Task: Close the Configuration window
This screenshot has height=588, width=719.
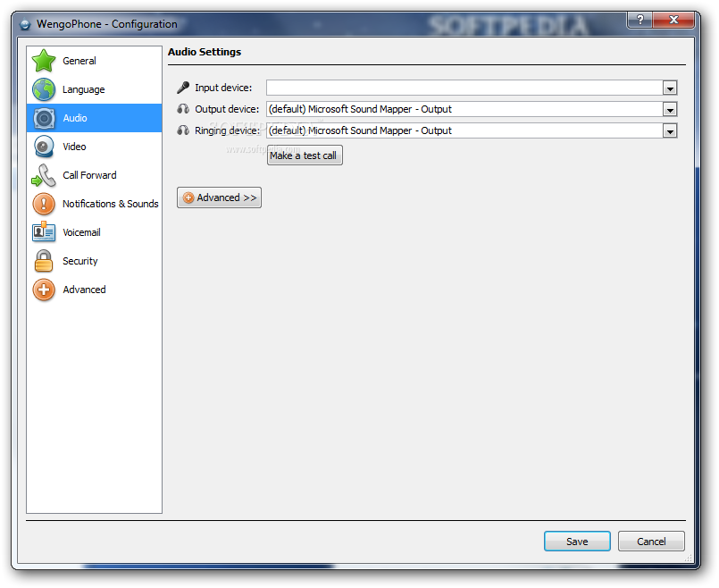Action: point(673,20)
